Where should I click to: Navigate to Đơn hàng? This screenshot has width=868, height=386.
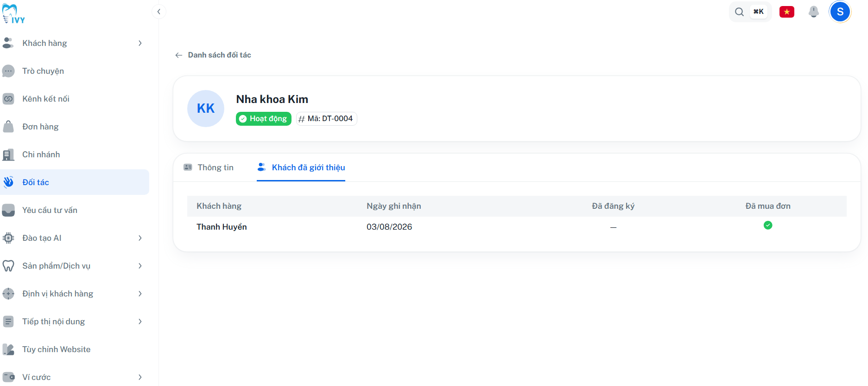coord(75,127)
